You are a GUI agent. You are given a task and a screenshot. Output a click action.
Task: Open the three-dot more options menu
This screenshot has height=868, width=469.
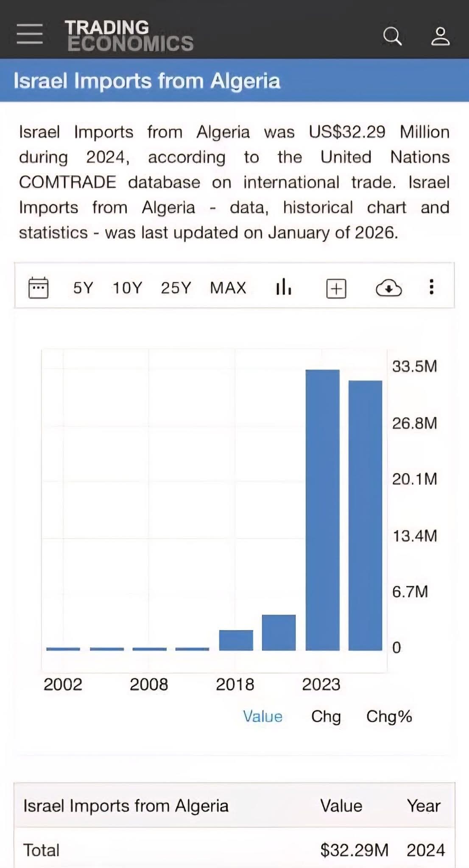click(x=431, y=287)
